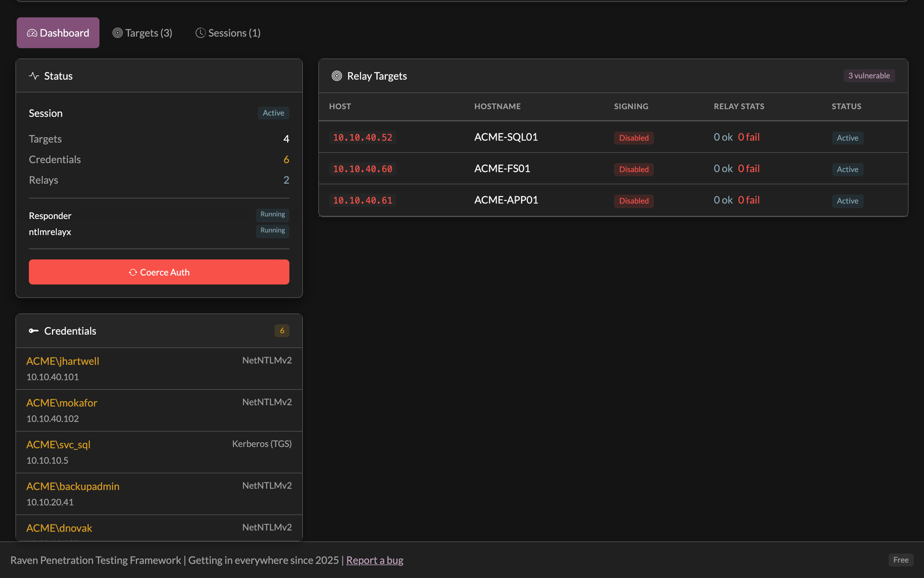Click IP address 10.10.40.101
Viewport: 924px width, 578px height.
point(53,377)
